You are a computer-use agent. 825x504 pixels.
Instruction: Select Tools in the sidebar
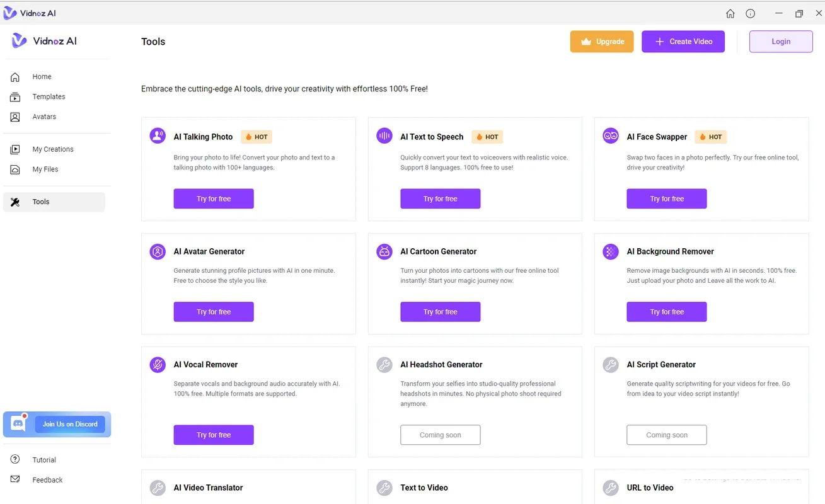click(54, 202)
